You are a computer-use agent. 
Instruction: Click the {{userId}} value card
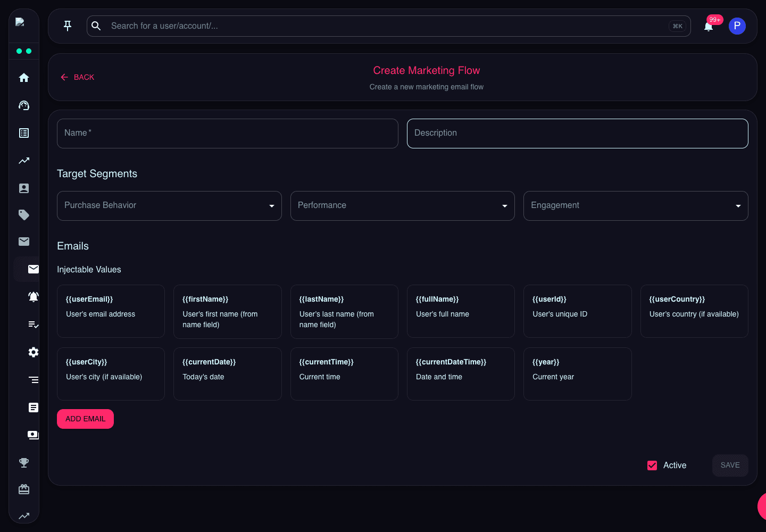[578, 311]
